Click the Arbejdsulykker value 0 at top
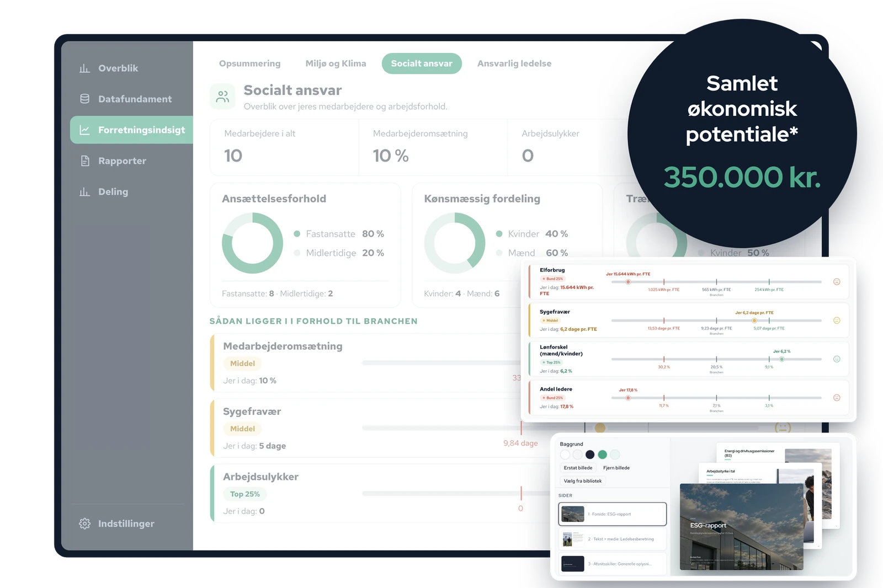Viewport: 883px width, 588px height. click(x=528, y=156)
